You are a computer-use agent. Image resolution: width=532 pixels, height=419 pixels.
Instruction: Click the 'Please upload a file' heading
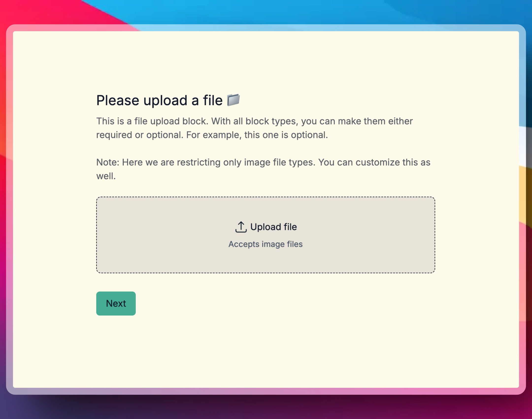point(159,100)
